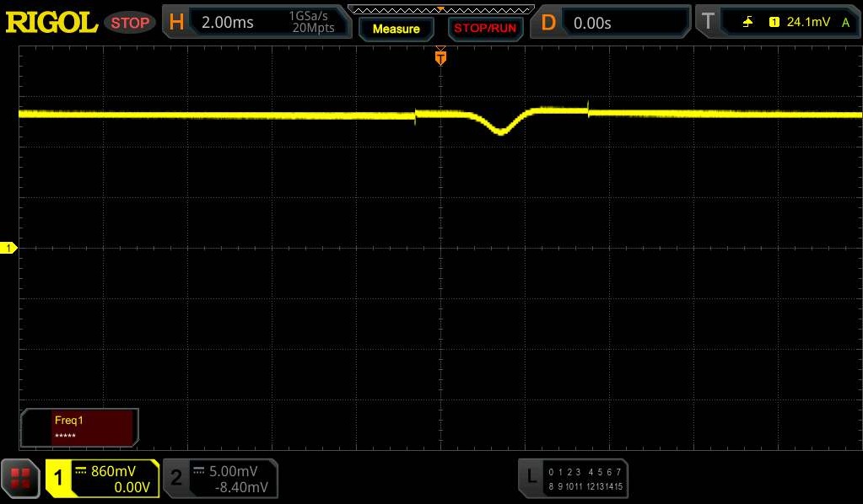This screenshot has height=504, width=863.
Task: Select the 0.00V channel 1 offset
Action: point(132,487)
